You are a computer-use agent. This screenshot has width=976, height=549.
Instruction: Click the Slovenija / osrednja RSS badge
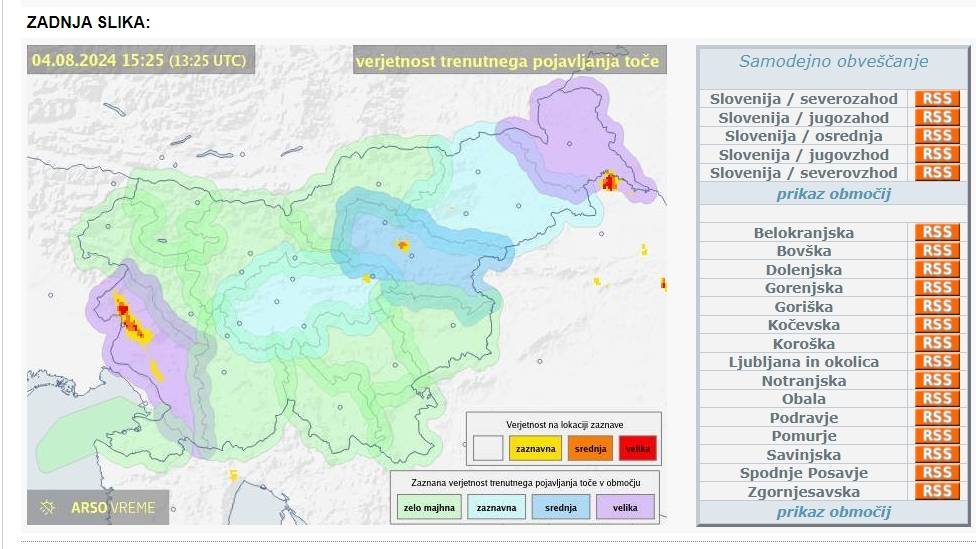click(936, 136)
